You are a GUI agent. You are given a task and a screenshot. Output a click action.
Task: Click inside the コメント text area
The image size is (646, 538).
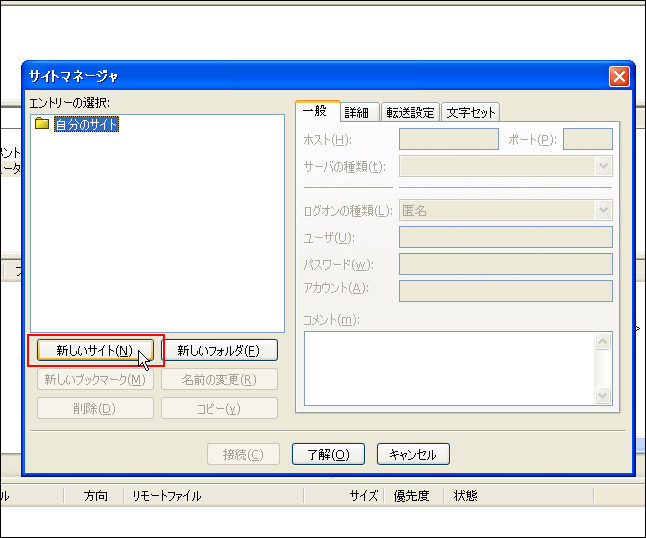(x=449, y=367)
